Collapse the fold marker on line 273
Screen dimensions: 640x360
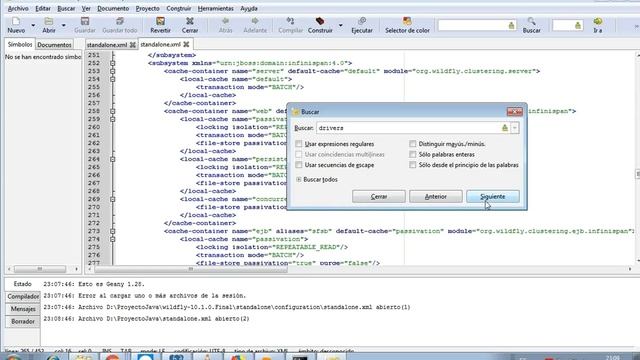(x=112, y=231)
